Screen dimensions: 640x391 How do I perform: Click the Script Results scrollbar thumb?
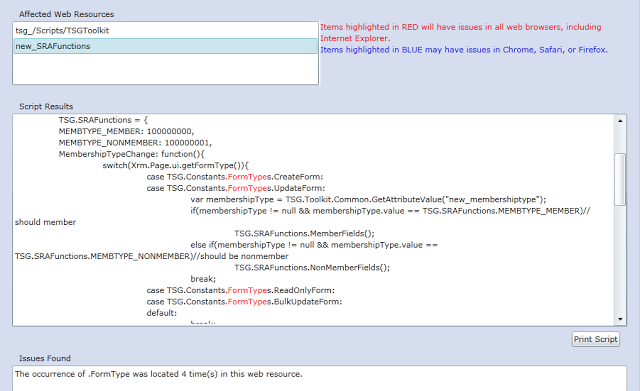[620, 179]
